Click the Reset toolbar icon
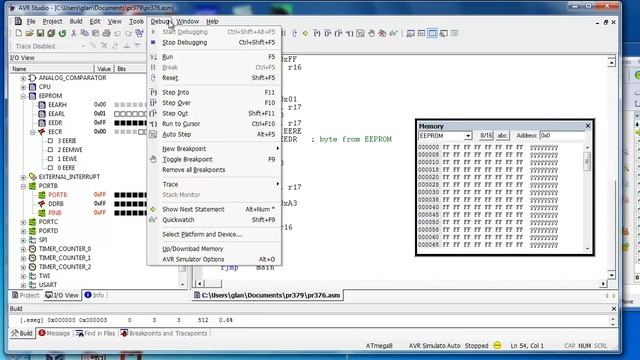This screenshot has height=360, width=640. tap(295, 33)
